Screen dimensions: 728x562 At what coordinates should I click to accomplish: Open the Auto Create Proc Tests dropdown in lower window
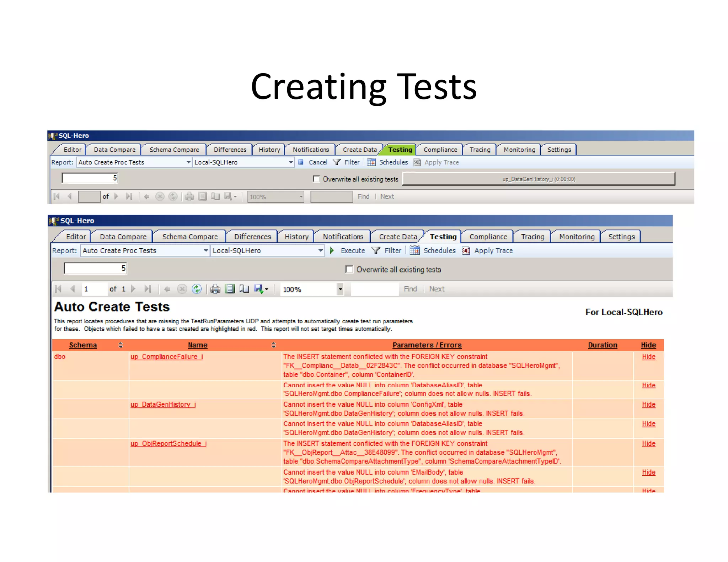coord(206,250)
